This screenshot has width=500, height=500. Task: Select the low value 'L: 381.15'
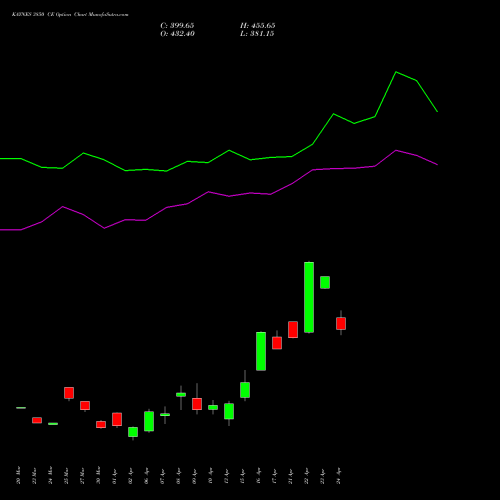coord(257,34)
